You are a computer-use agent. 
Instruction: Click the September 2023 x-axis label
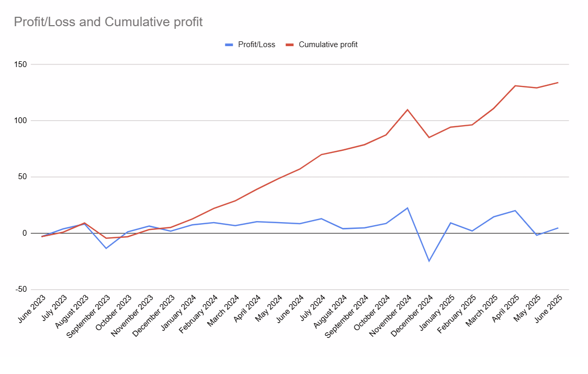89,315
